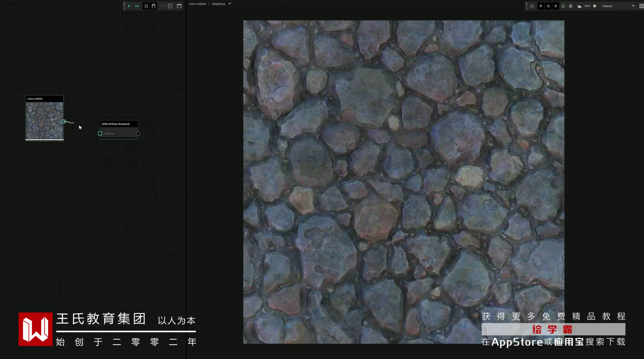Image resolution: width=644 pixels, height=359 pixels.
Task: Click the white round icon beside sRGB
Action: pos(594,6)
